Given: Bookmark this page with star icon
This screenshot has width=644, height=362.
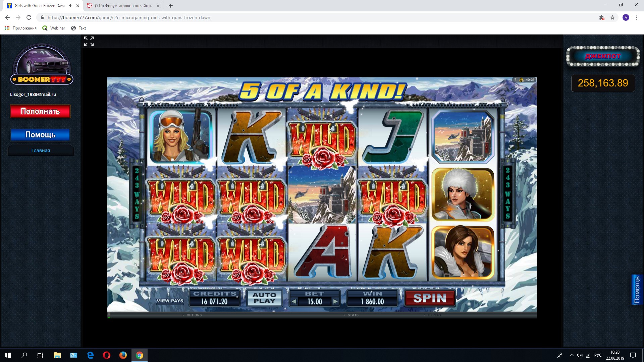Looking at the screenshot, I should [x=612, y=17].
